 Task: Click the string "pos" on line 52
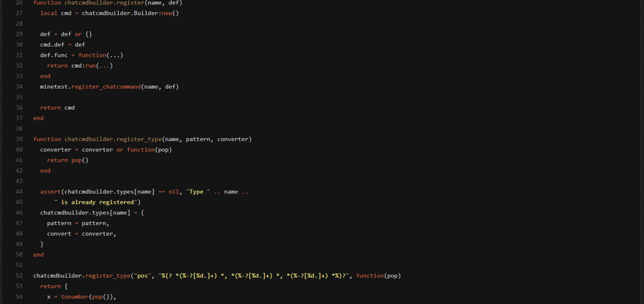click(x=142, y=276)
